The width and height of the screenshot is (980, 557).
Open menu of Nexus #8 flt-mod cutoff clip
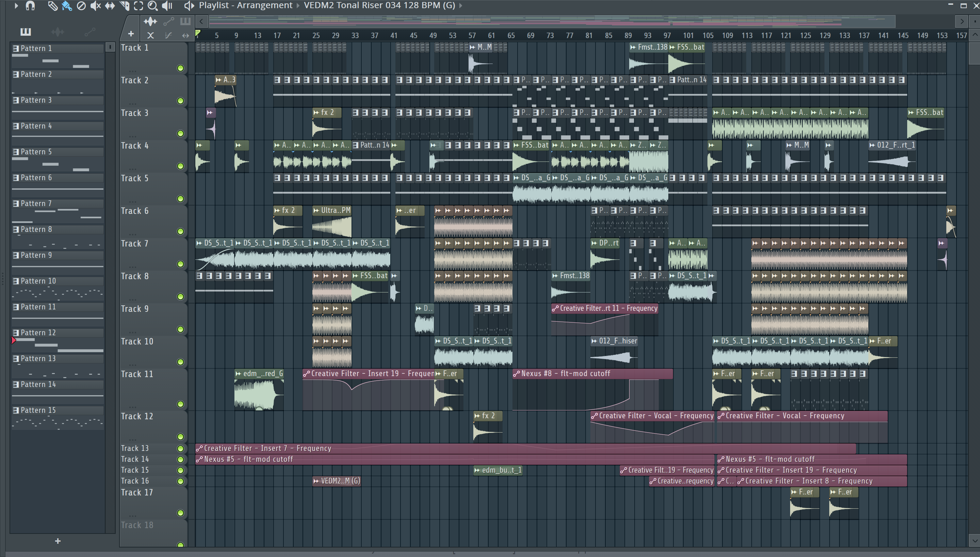click(517, 374)
